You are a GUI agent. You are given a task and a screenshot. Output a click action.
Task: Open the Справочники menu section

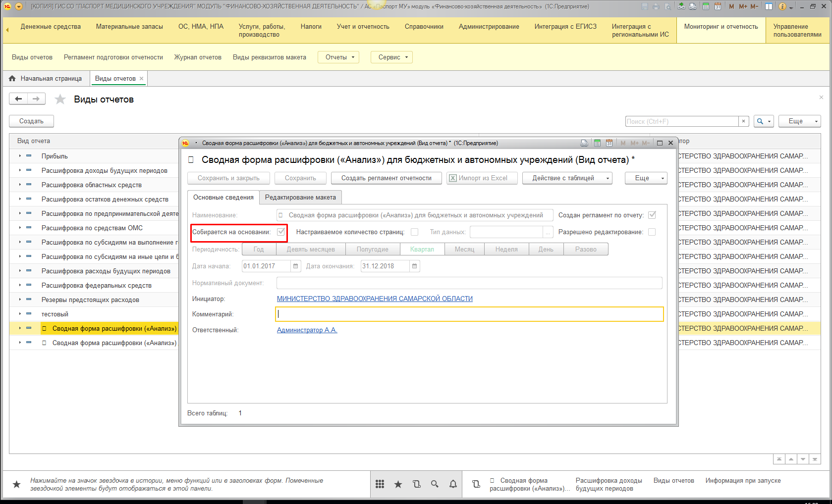pyautogui.click(x=424, y=27)
